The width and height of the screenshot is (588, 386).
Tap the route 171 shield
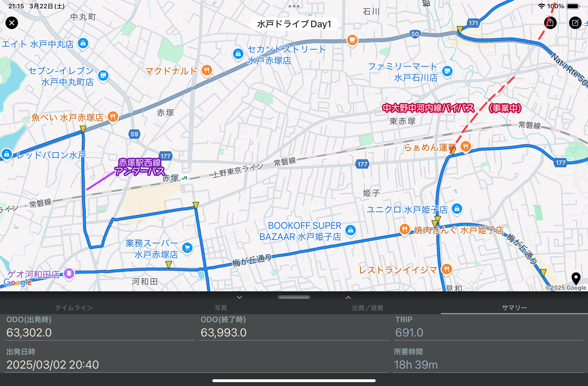pyautogui.click(x=474, y=23)
